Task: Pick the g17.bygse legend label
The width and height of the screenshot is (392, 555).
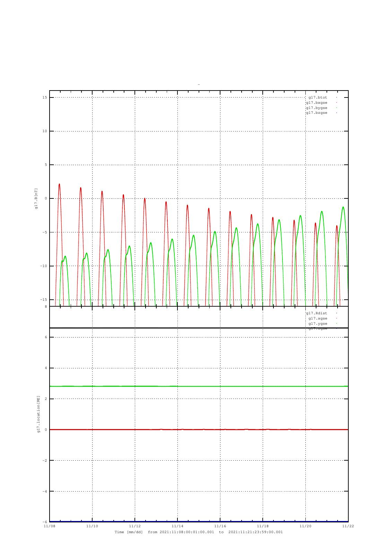Action: [316, 108]
